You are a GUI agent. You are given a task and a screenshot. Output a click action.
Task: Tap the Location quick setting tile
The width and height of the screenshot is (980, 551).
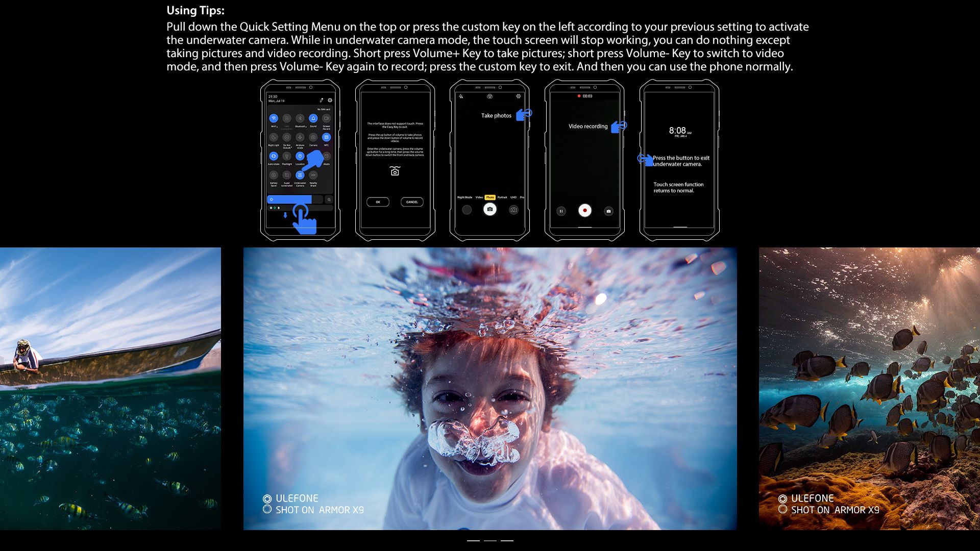coord(300,156)
